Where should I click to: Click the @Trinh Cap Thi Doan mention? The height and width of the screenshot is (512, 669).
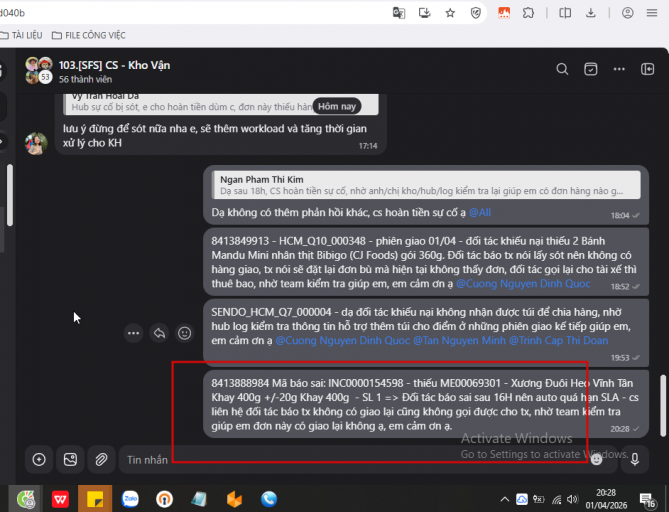(558, 340)
